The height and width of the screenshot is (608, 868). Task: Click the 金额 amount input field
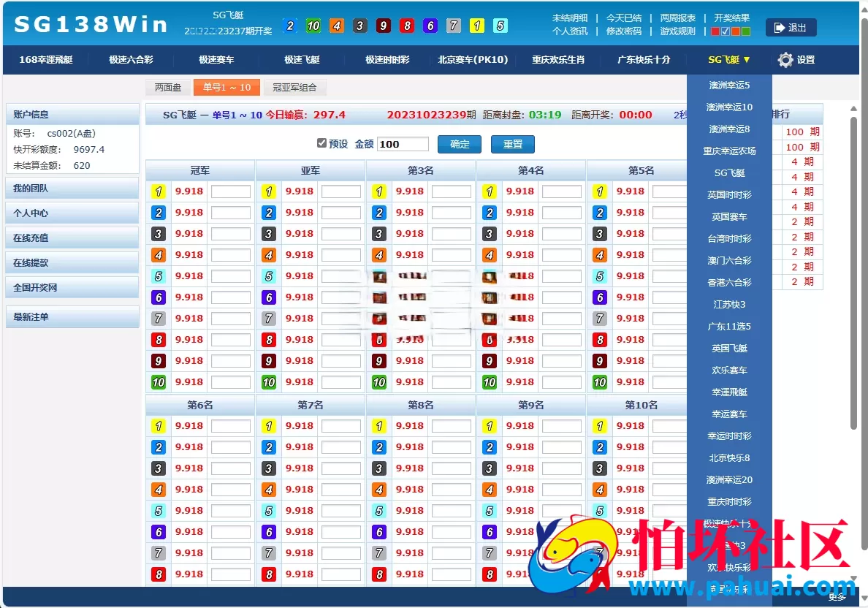(403, 144)
